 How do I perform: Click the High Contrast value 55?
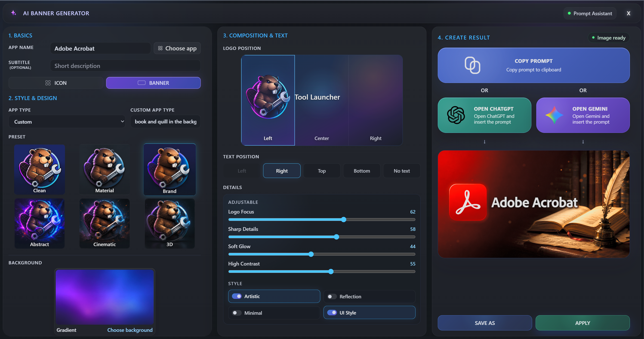(413, 264)
